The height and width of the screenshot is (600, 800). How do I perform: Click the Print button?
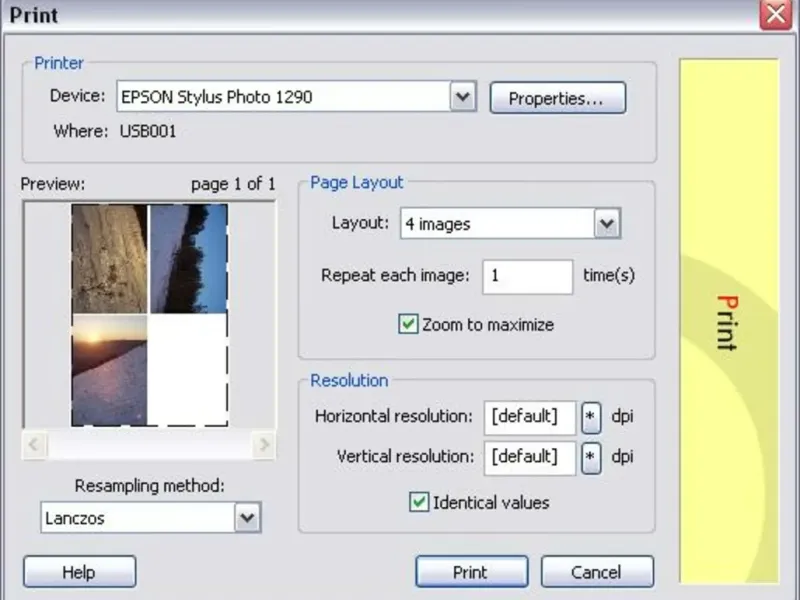(x=471, y=572)
